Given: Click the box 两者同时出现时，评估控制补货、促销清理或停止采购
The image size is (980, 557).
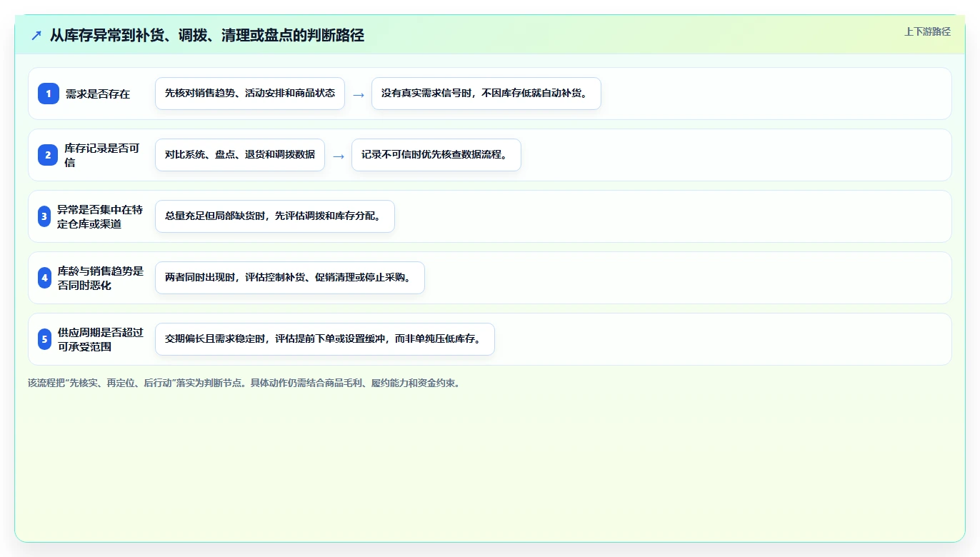Looking at the screenshot, I should pos(290,278).
